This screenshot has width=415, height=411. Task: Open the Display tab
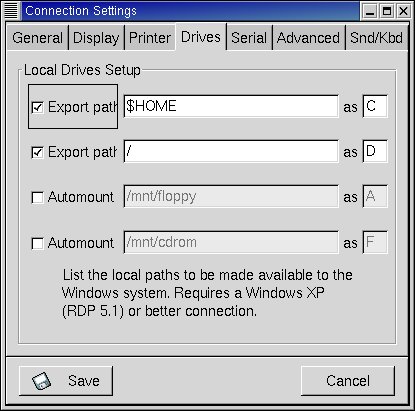[96, 38]
